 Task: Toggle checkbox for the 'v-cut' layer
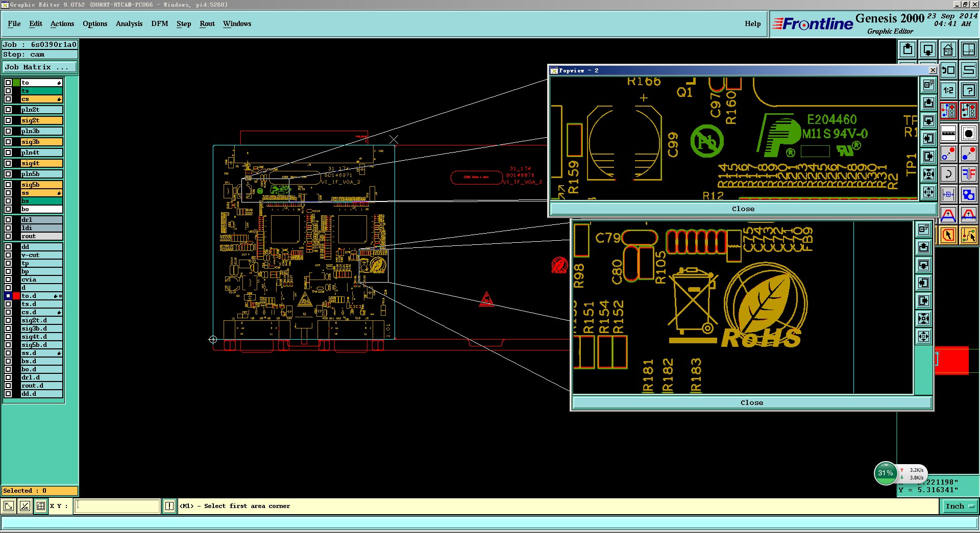click(8, 255)
